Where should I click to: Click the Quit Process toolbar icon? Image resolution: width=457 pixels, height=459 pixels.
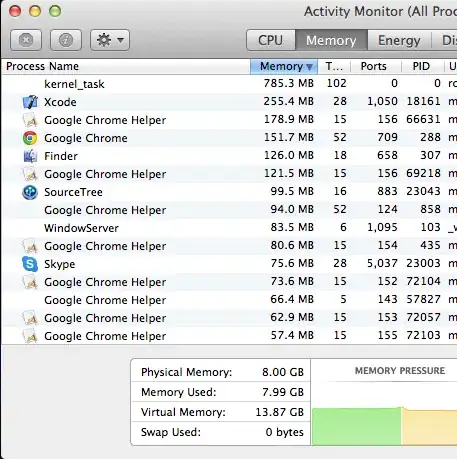click(x=26, y=40)
